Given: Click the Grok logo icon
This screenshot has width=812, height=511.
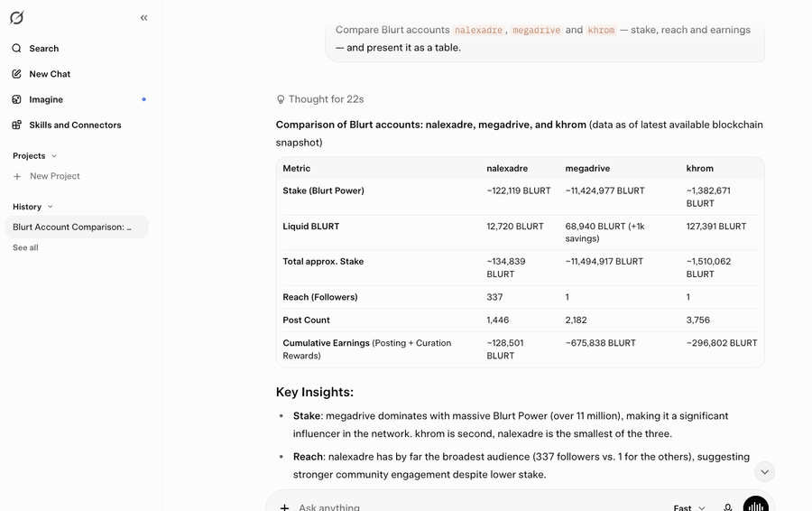Looking at the screenshot, I should (16, 18).
